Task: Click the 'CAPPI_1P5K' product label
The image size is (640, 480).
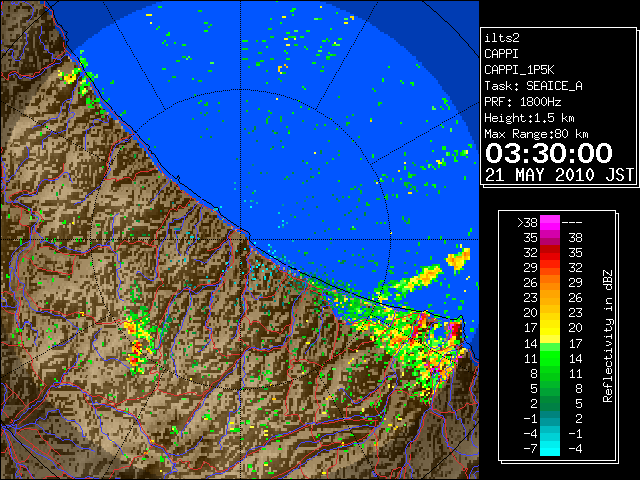Action: [519, 70]
